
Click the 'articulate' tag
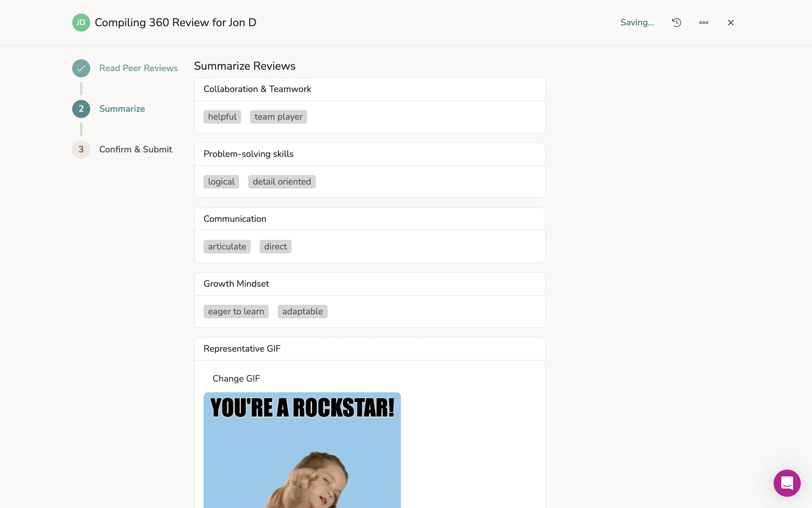(x=227, y=246)
